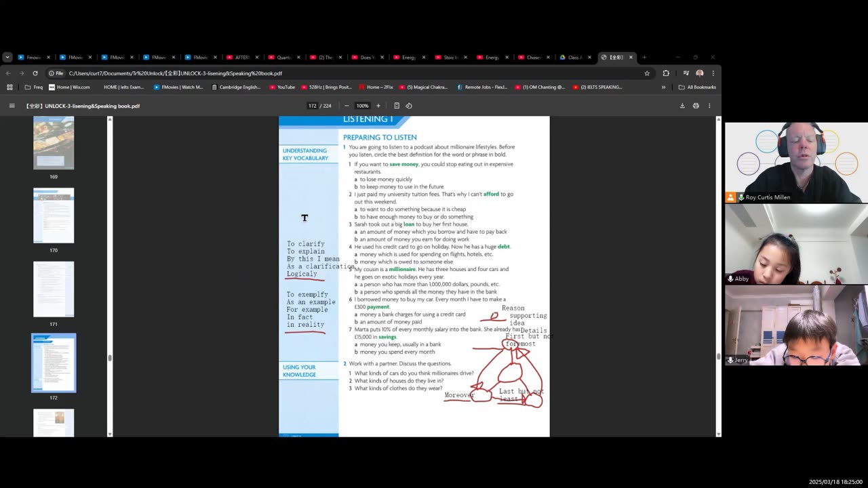
Task: Select page 171 thumbnail
Action: pos(54,289)
